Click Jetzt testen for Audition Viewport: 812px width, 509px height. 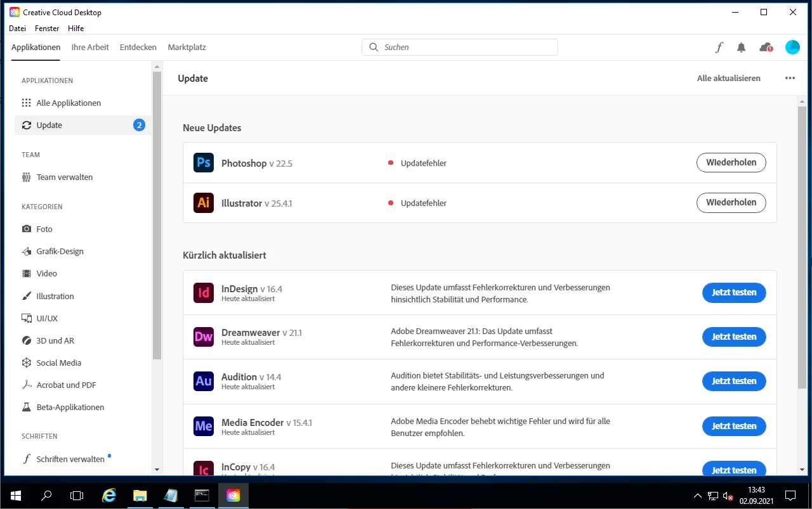point(734,382)
